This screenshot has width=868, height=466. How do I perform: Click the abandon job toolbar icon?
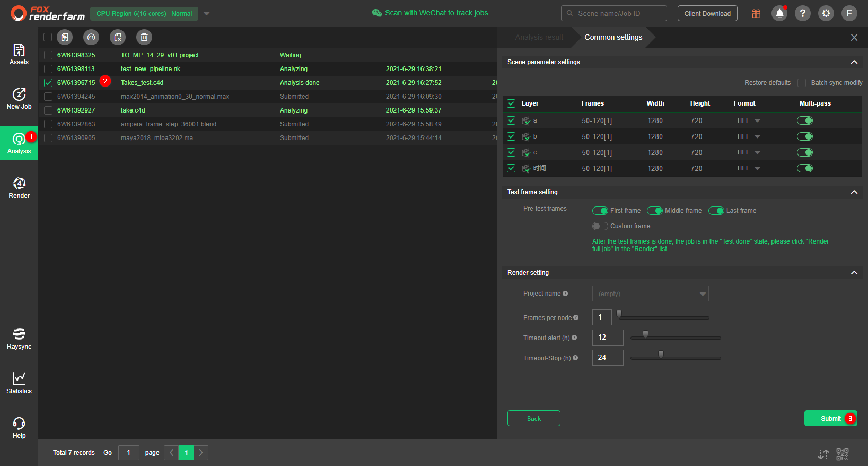(118, 37)
